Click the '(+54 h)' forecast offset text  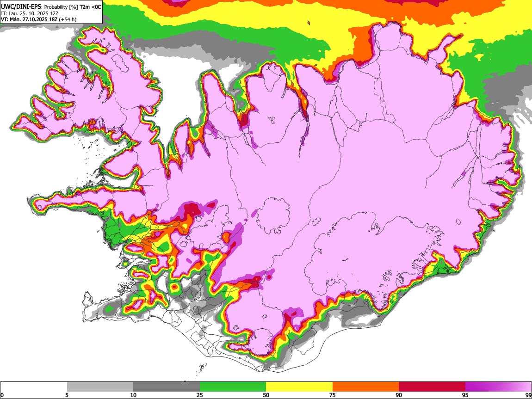click(68, 19)
